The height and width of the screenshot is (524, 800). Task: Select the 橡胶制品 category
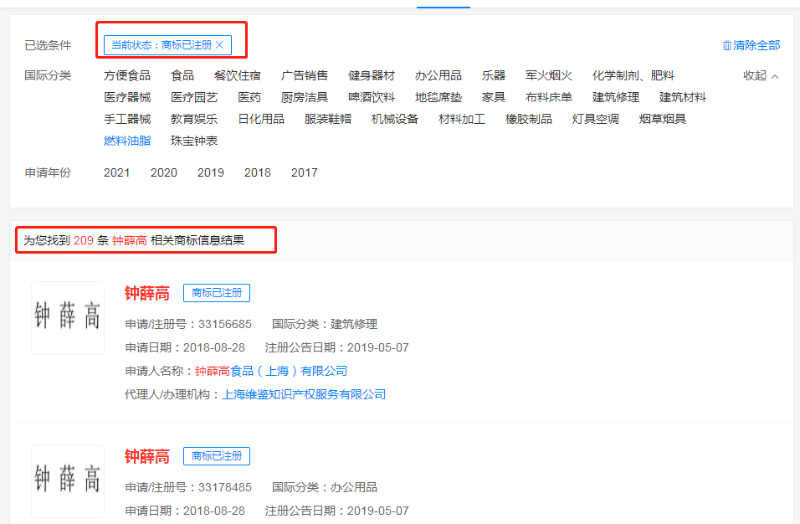(x=529, y=119)
